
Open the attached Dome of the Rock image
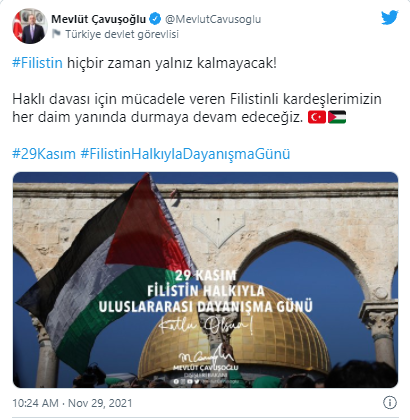tap(205, 280)
